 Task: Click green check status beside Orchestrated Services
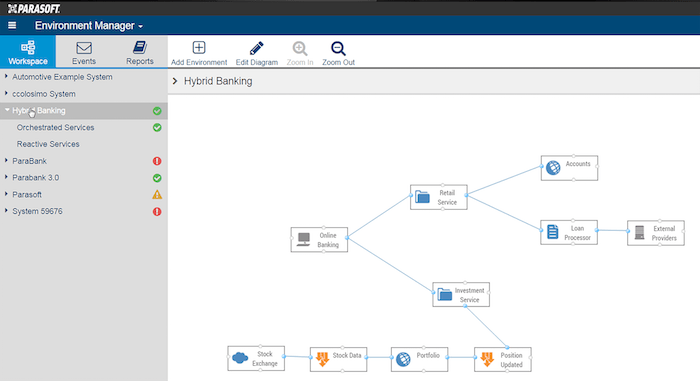(157, 127)
